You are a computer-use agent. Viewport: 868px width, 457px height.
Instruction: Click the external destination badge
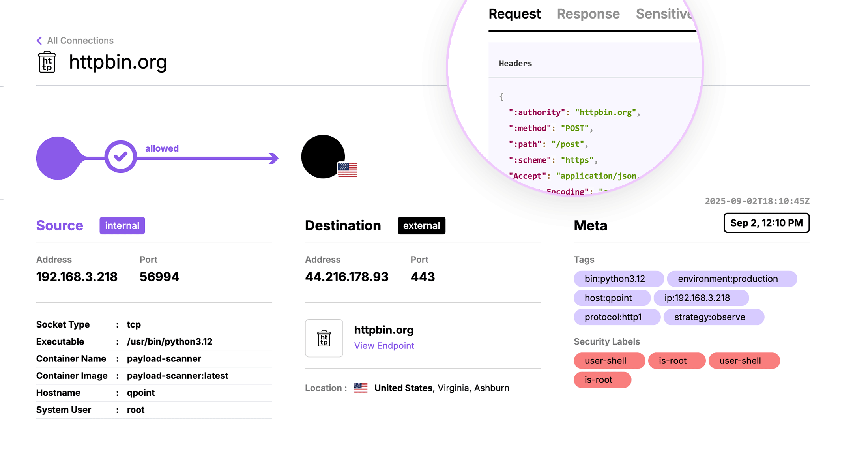(421, 226)
